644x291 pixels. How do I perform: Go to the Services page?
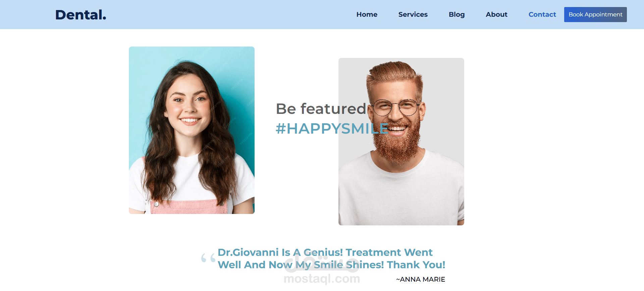point(413,14)
